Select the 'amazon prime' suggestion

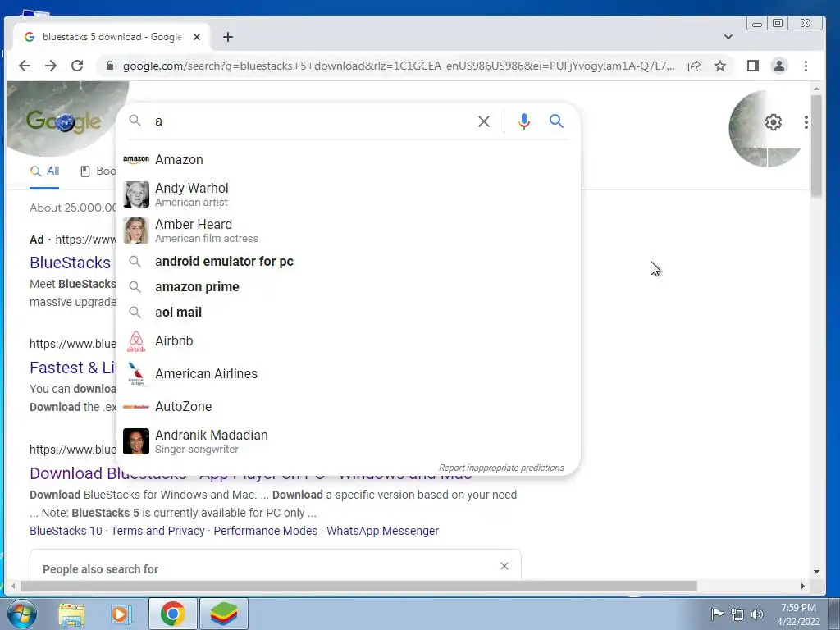point(348,286)
